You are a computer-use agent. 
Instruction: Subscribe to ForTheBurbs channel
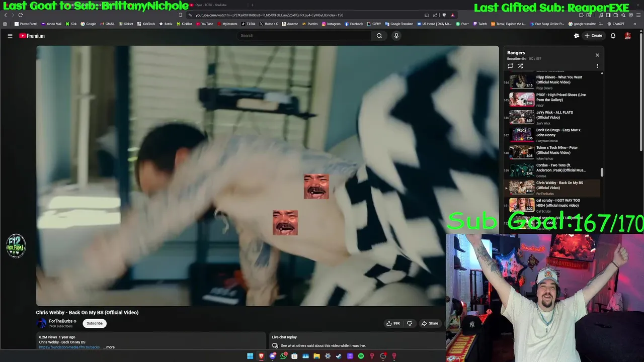pyautogui.click(x=95, y=323)
